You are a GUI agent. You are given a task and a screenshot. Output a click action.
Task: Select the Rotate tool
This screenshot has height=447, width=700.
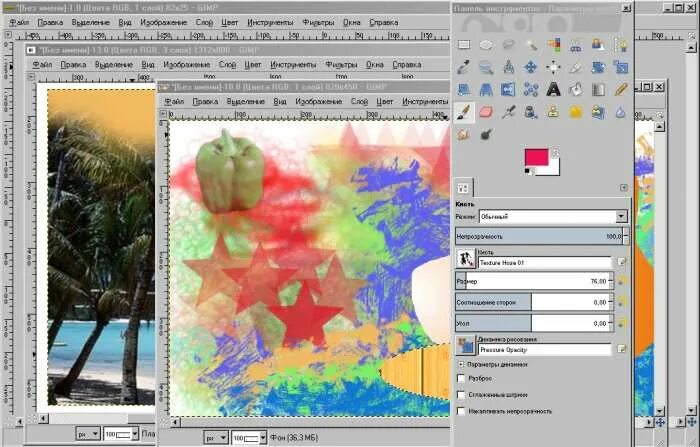pos(598,67)
